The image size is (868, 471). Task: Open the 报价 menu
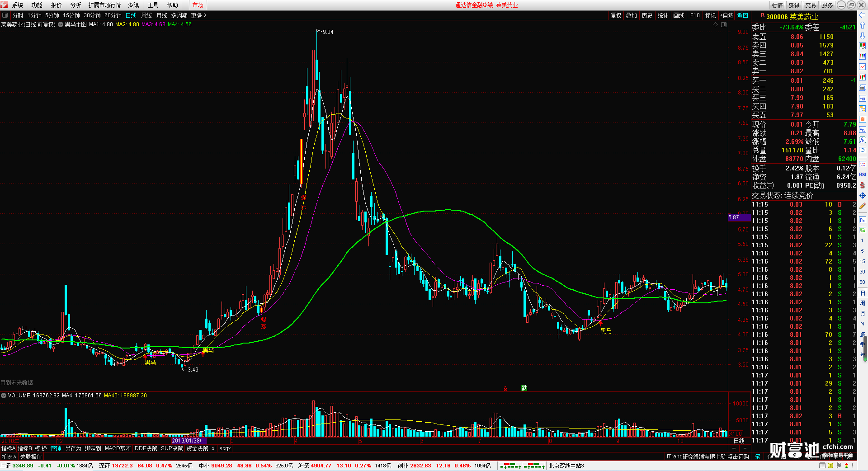[57, 5]
